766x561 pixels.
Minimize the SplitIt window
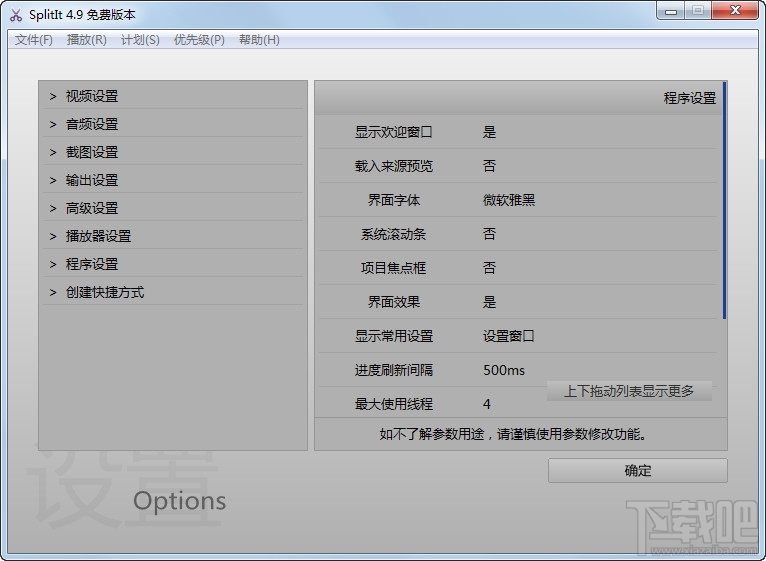pos(671,11)
